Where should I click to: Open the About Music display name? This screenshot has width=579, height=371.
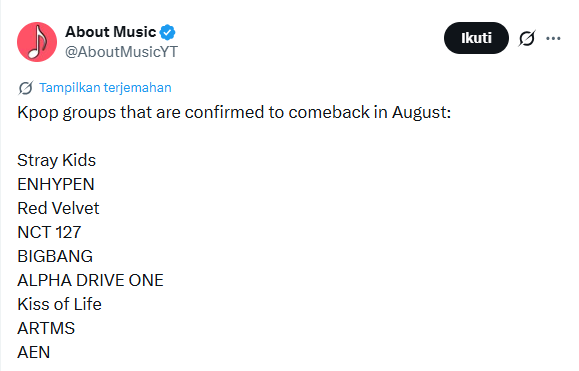110,32
